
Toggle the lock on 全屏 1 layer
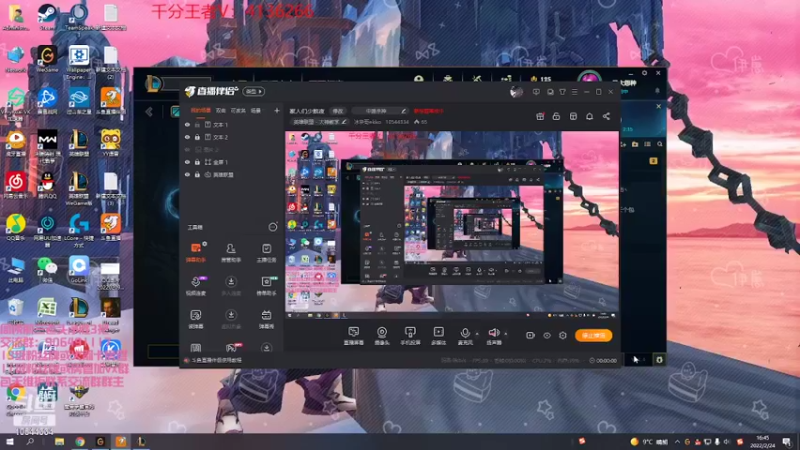click(197, 162)
